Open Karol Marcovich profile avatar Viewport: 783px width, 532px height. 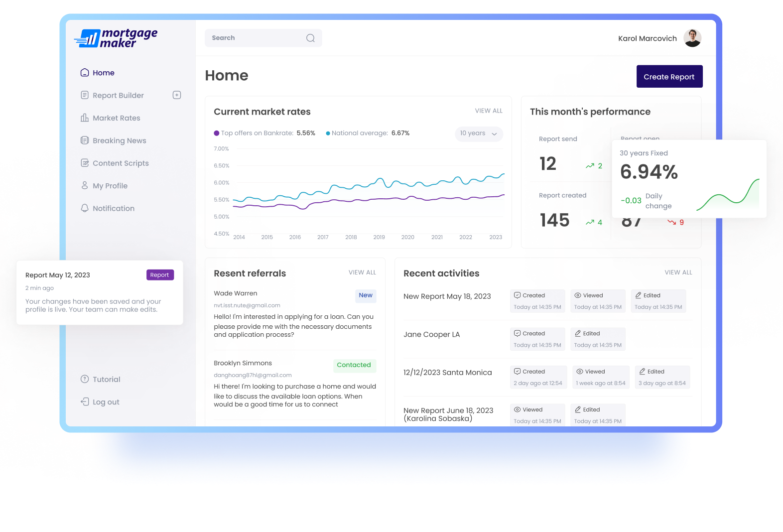[x=692, y=38]
